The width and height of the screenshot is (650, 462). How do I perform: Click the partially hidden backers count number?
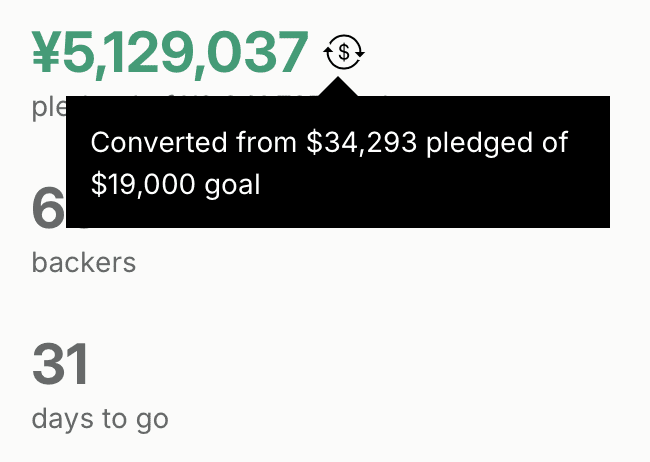tap(47, 210)
